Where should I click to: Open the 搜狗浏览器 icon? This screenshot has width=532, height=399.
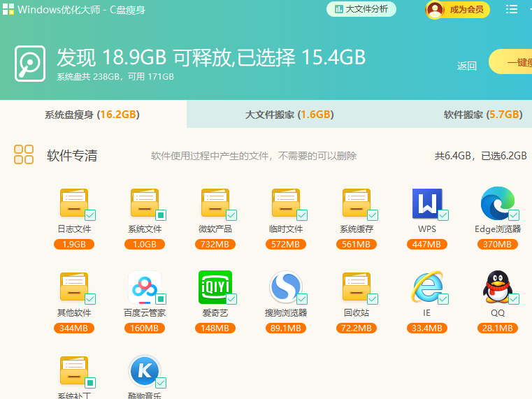(286, 286)
